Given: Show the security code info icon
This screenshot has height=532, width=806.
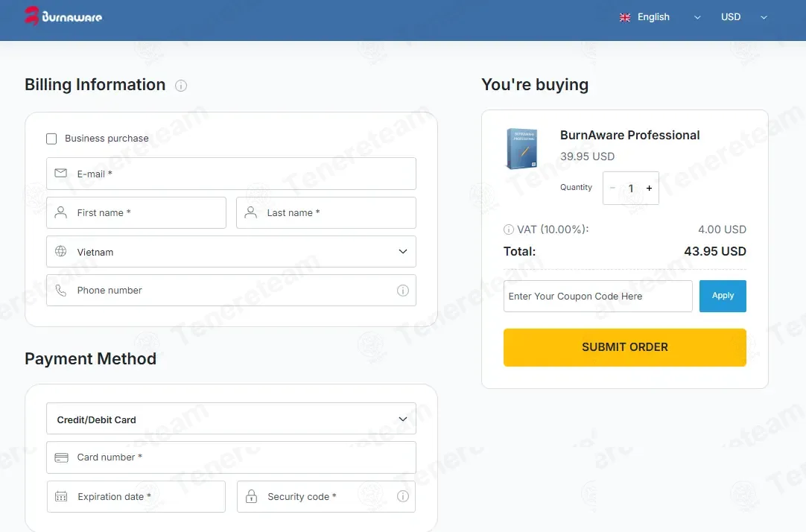Looking at the screenshot, I should click(402, 496).
